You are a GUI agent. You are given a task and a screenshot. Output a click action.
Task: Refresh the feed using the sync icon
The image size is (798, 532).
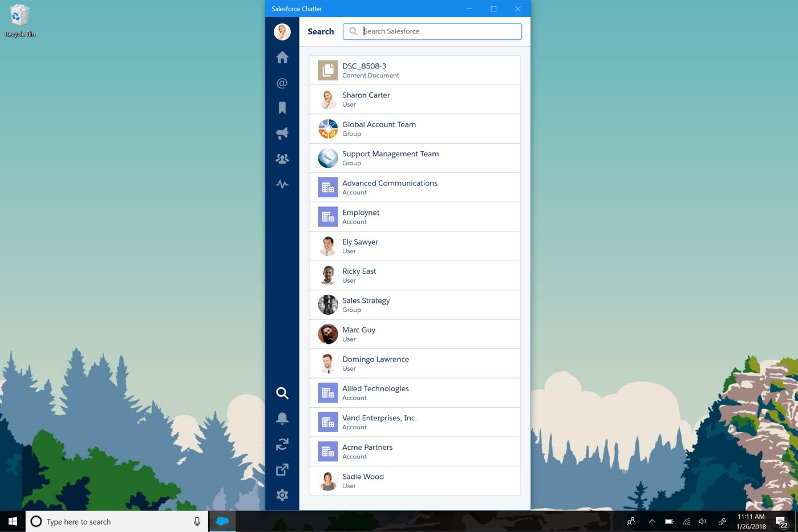[x=282, y=444]
